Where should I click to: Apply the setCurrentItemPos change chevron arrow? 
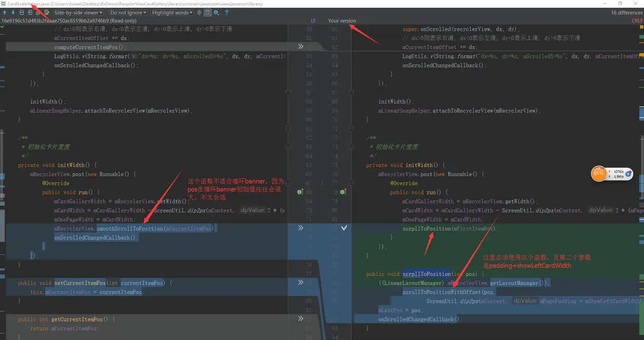pyautogui.click(x=300, y=283)
